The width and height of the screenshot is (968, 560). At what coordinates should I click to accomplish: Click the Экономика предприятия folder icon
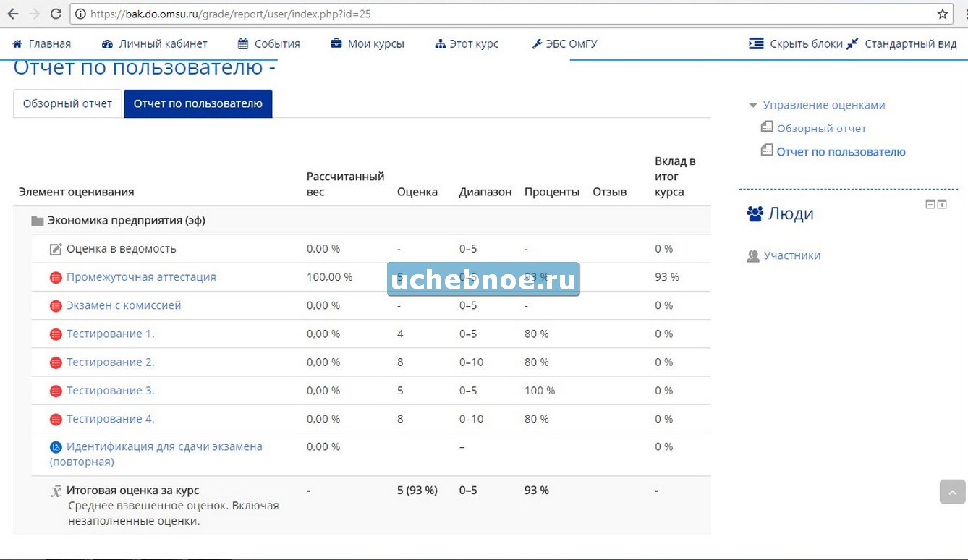(x=38, y=221)
